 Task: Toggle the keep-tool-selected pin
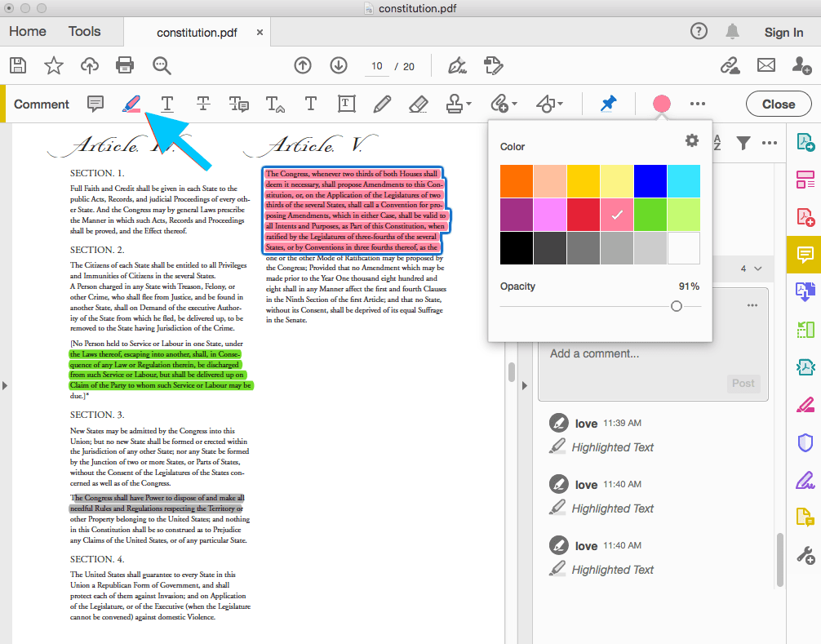click(608, 104)
